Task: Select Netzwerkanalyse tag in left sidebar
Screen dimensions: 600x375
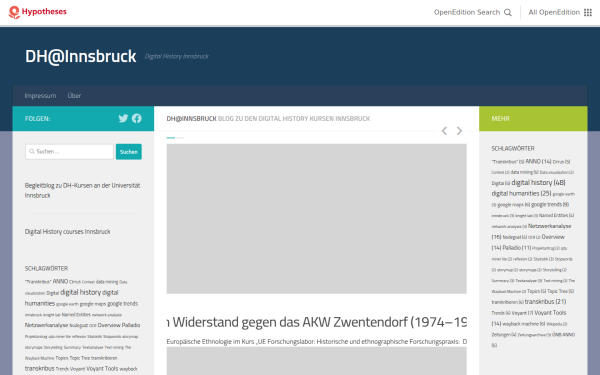Action: tap(46, 325)
